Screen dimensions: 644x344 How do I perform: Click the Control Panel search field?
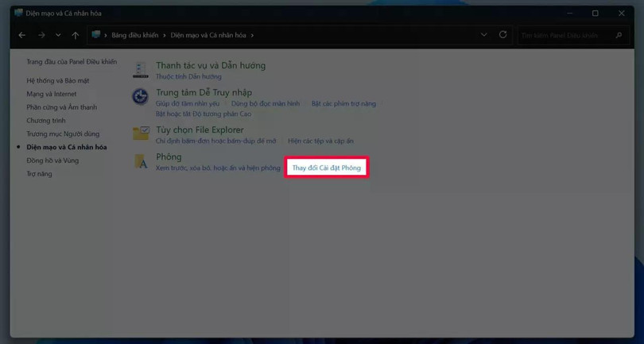tap(566, 35)
